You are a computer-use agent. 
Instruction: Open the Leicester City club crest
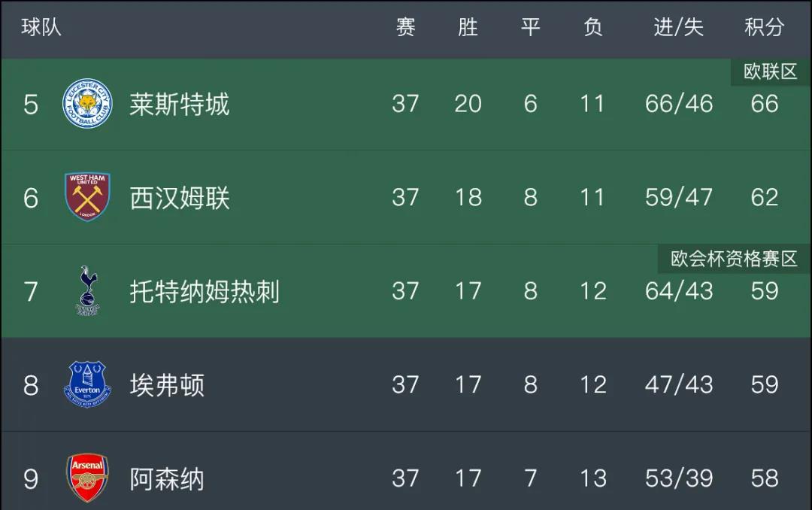[87, 104]
